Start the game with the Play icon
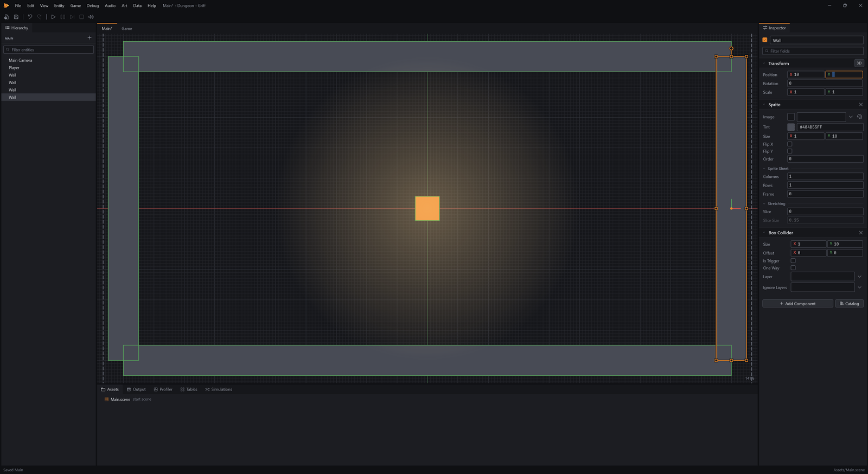Viewport: 868px width, 474px height. (53, 17)
